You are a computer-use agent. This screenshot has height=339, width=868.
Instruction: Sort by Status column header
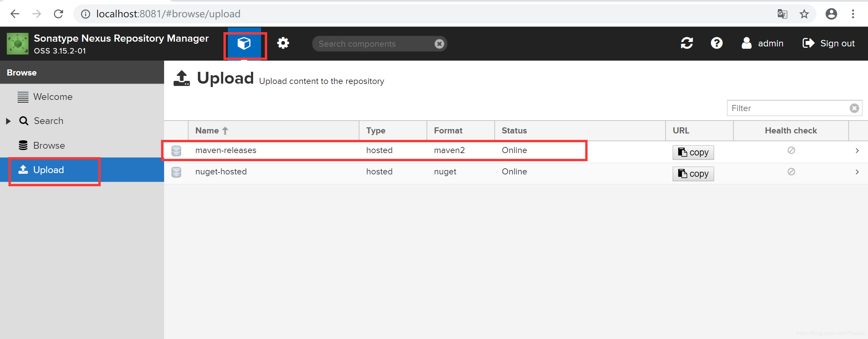580,131
